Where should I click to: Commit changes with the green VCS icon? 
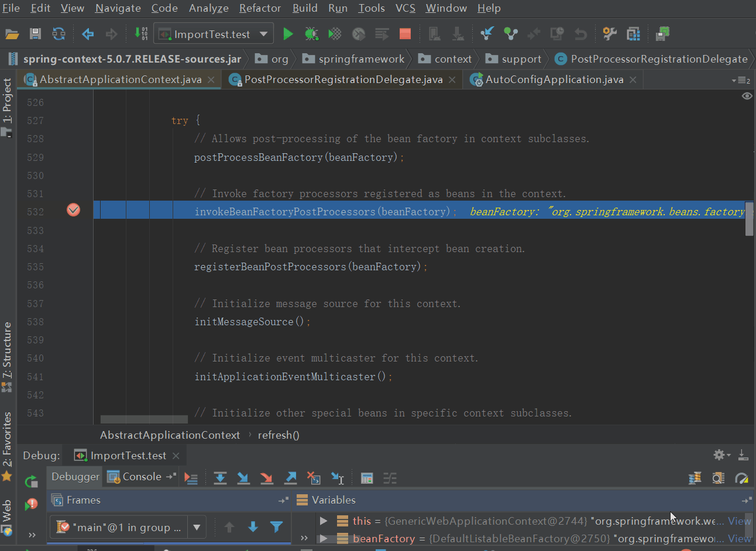511,34
